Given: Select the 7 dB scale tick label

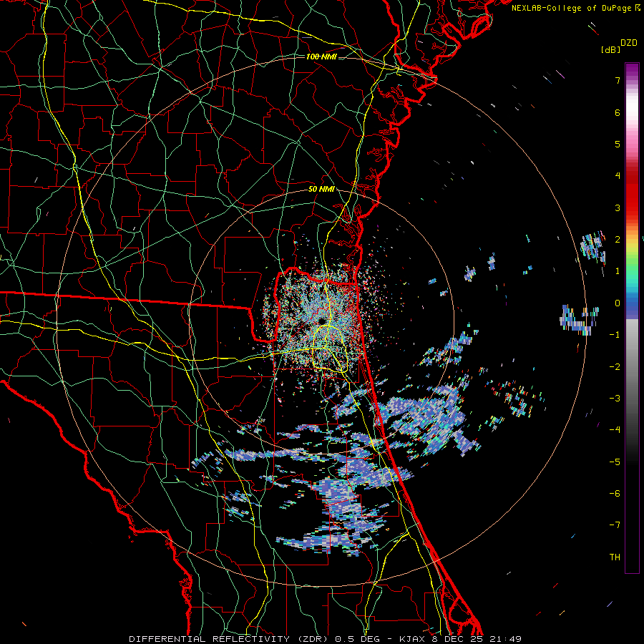Looking at the screenshot, I should coord(618,80).
